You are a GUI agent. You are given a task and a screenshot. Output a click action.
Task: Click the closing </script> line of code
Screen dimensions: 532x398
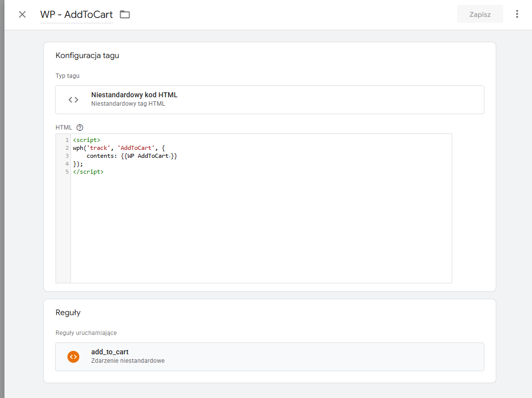pos(88,172)
